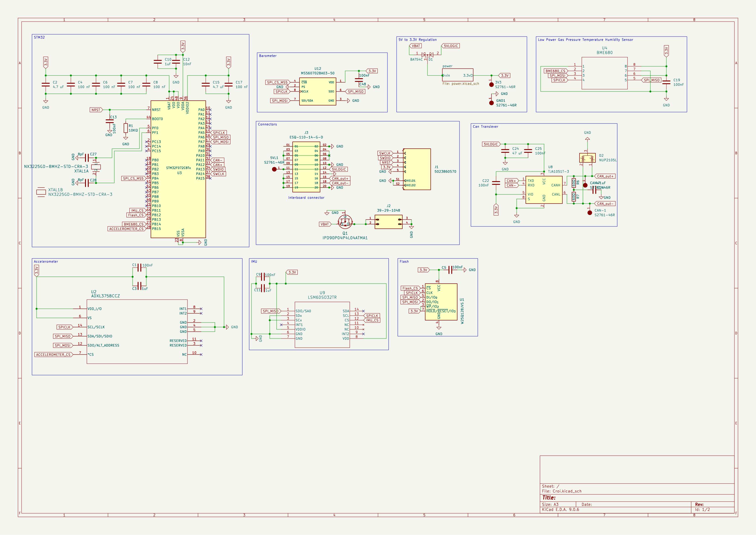
Task: Select the BAT54C dual diode D1
Action: pyautogui.click(x=427, y=55)
